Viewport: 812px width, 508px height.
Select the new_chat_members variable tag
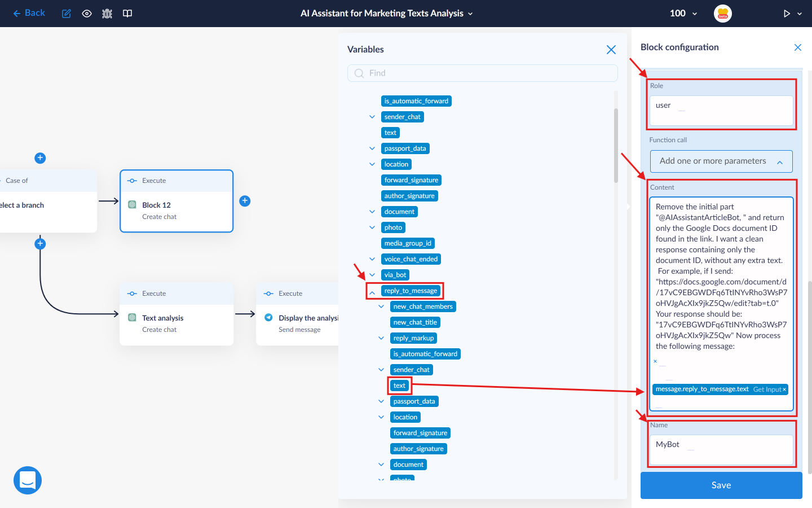click(x=423, y=306)
